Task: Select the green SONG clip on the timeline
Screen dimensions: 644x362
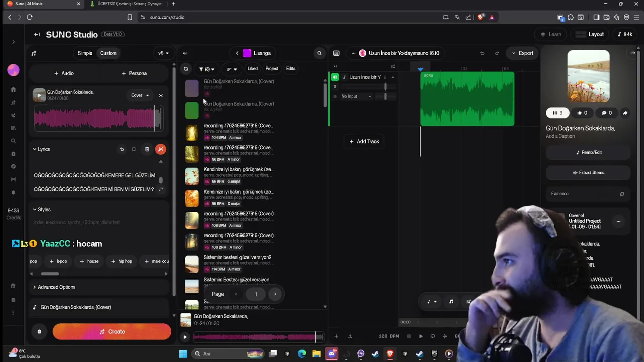Action: click(x=467, y=99)
